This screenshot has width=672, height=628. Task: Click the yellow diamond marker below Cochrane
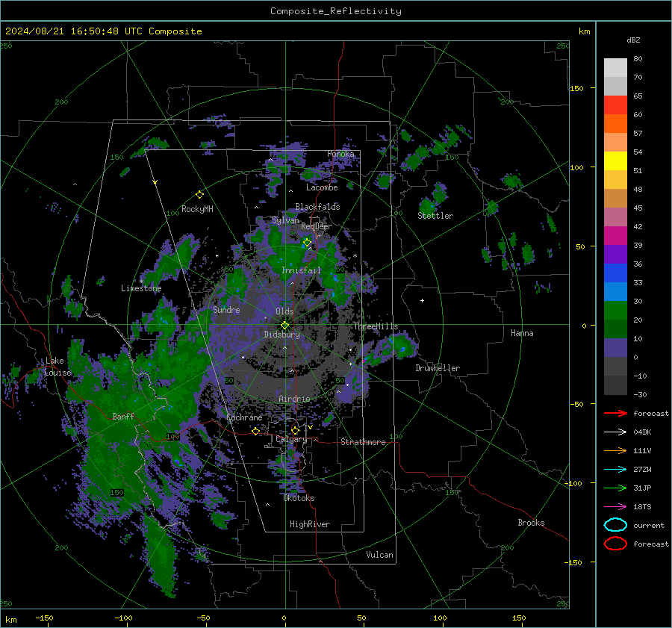point(256,432)
